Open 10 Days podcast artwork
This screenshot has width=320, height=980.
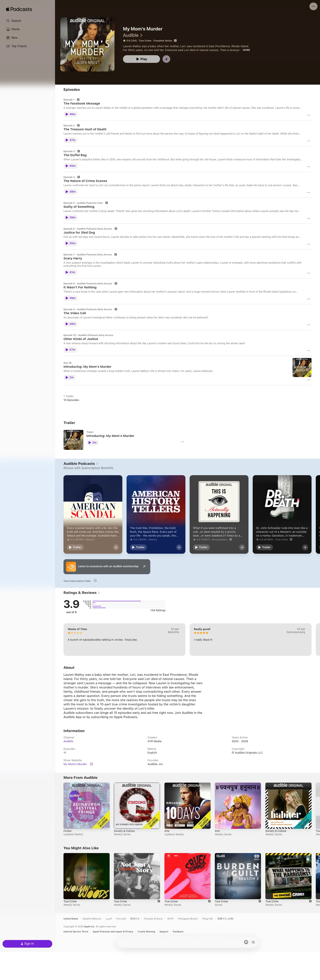click(x=187, y=805)
